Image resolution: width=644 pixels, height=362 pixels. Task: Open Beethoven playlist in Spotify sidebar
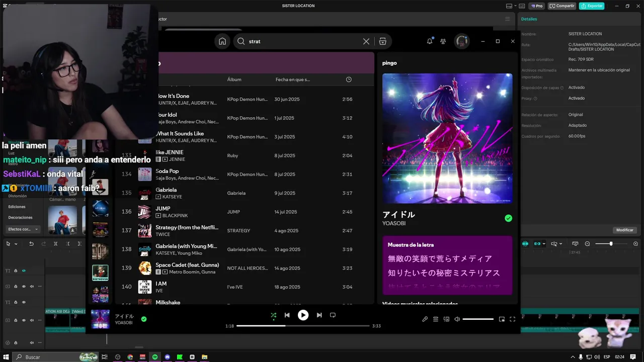coord(100,273)
